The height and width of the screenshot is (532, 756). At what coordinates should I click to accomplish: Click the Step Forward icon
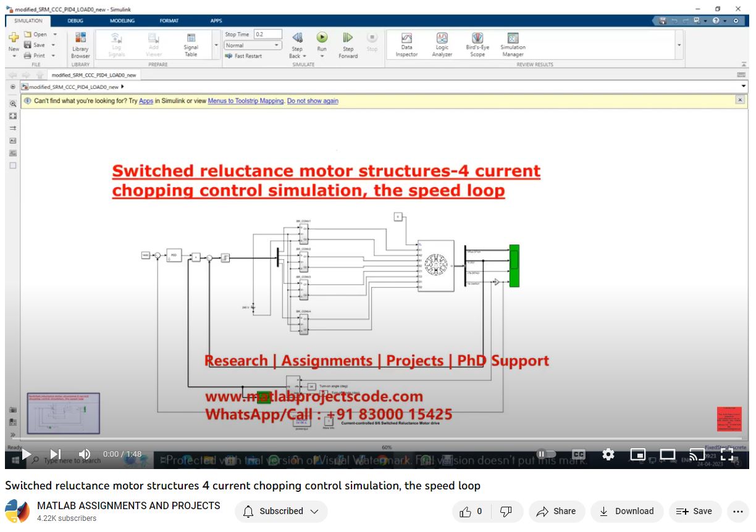[348, 38]
